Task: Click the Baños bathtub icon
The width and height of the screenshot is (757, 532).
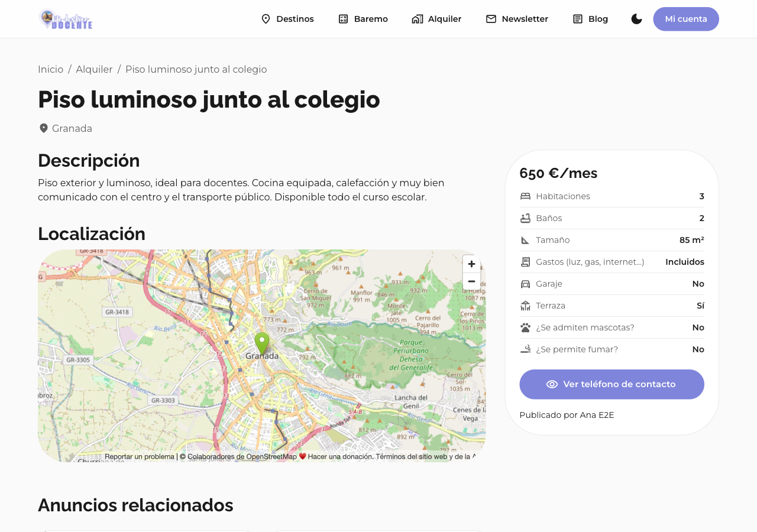Action: pos(525,218)
